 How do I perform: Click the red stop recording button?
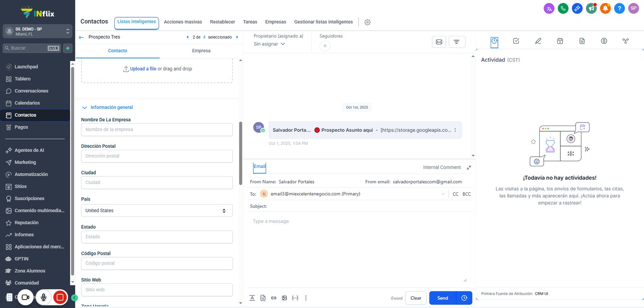point(60,298)
